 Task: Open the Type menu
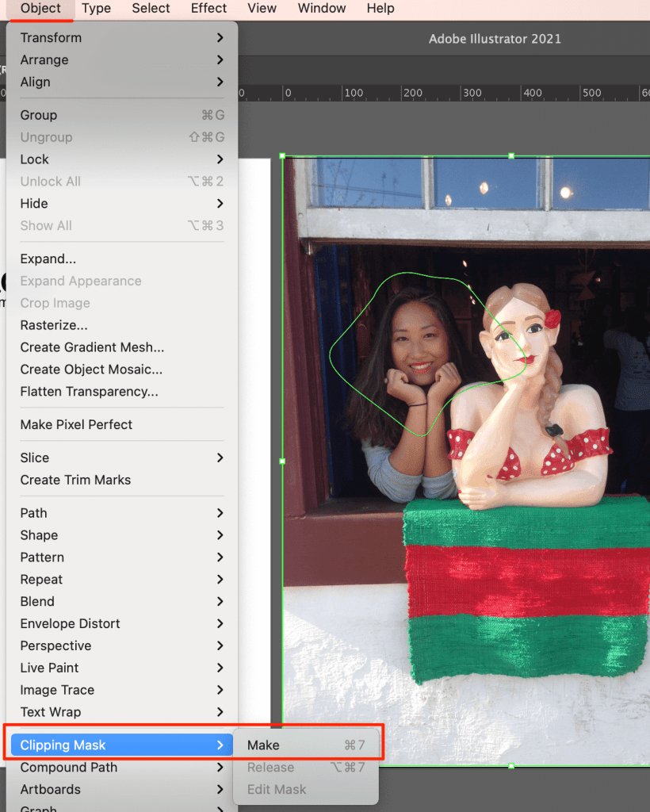(x=96, y=9)
